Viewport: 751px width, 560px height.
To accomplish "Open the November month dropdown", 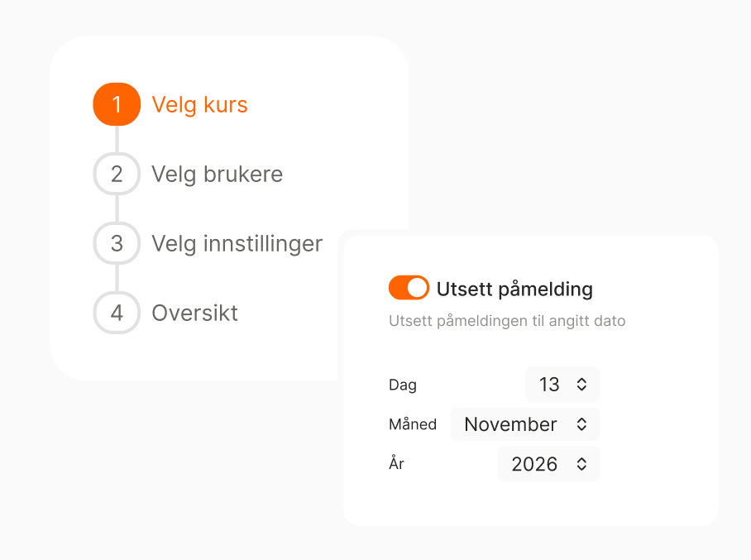I will coord(524,424).
